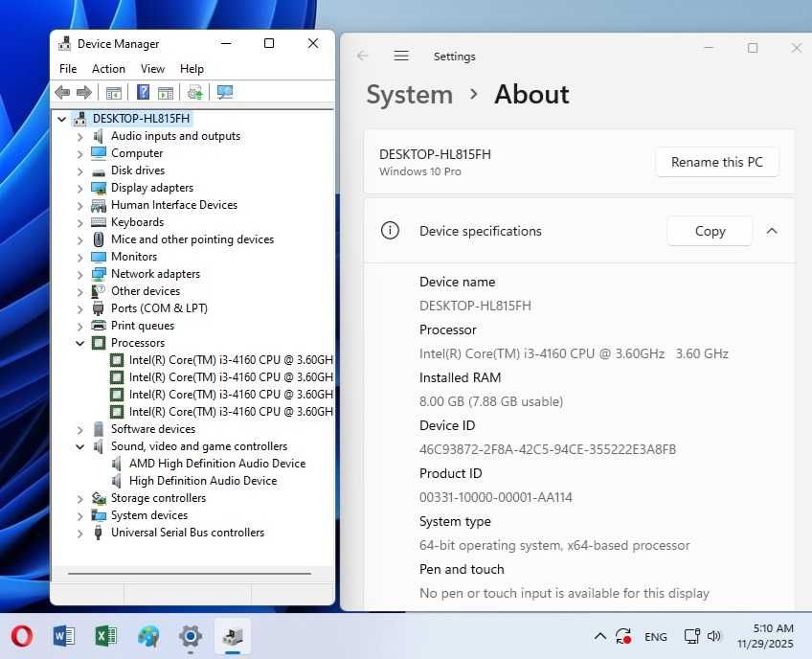Click the Update device driver toolbar icon
The image size is (812, 659).
point(195,93)
